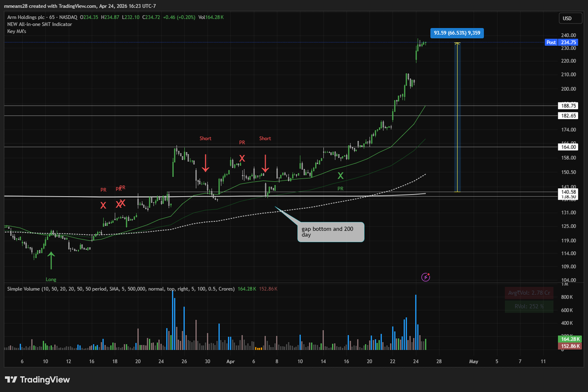The width and height of the screenshot is (588, 392).
Task: Click the '22' date axis label
Action: [x=392, y=361]
